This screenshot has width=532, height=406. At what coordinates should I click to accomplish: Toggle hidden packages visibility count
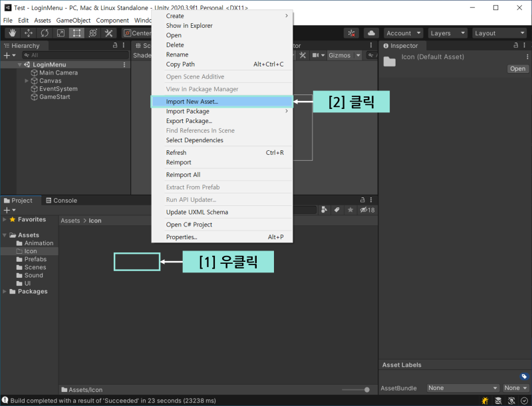point(367,210)
